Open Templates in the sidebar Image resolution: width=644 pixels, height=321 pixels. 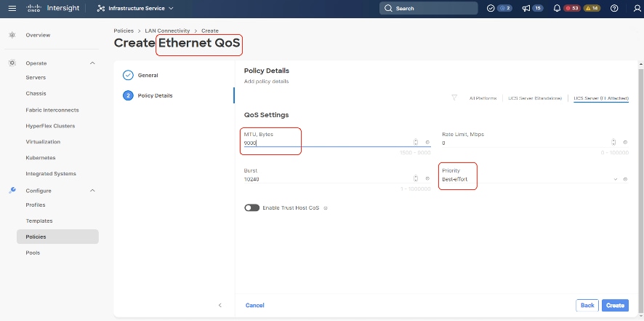pos(39,221)
